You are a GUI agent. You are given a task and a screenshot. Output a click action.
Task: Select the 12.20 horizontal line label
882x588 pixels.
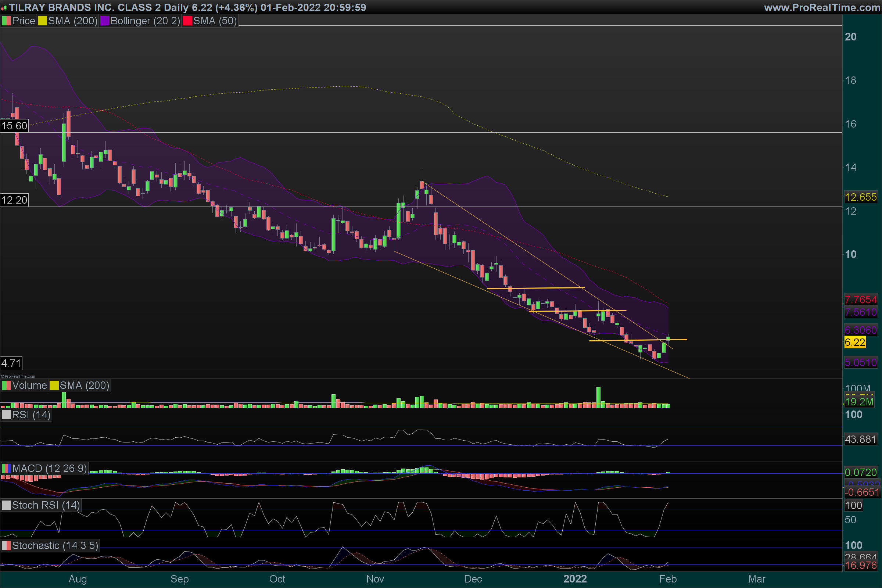(14, 200)
